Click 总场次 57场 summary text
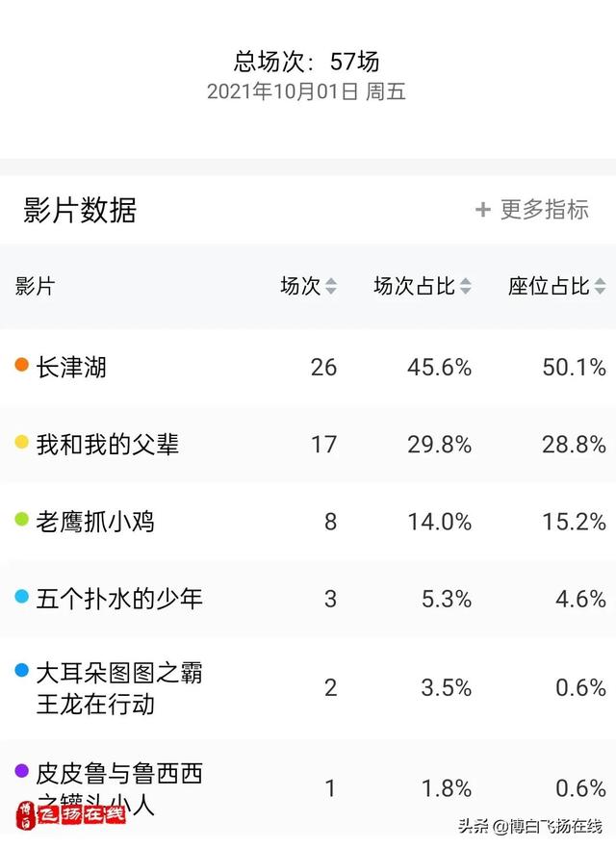Screen dimensions: 616x848 tap(307, 61)
